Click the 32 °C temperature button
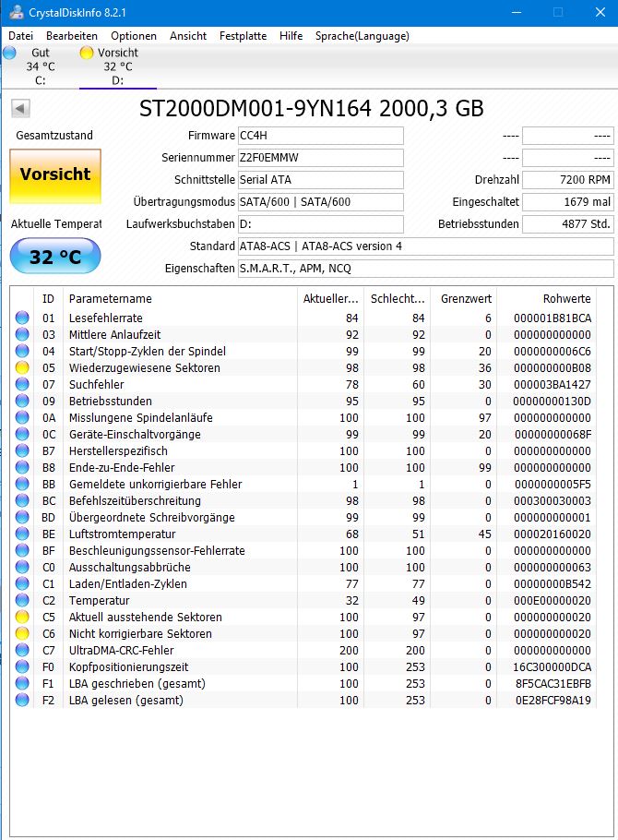 click(55, 256)
